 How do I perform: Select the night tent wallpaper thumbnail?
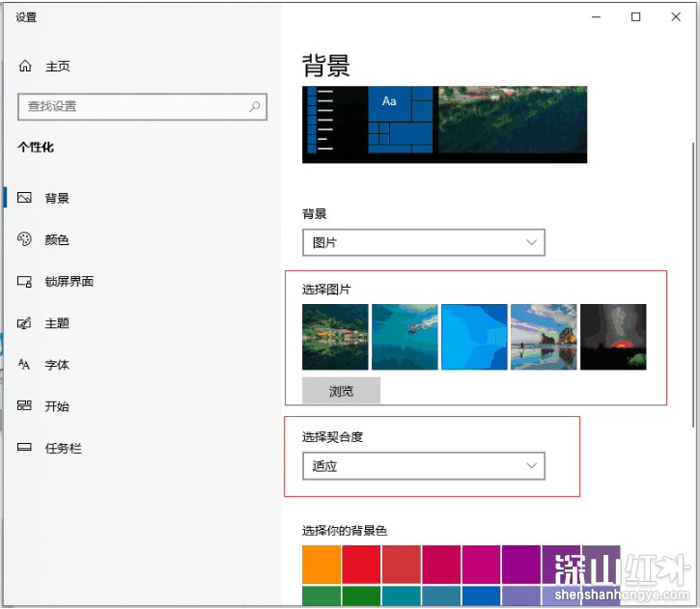pos(613,337)
